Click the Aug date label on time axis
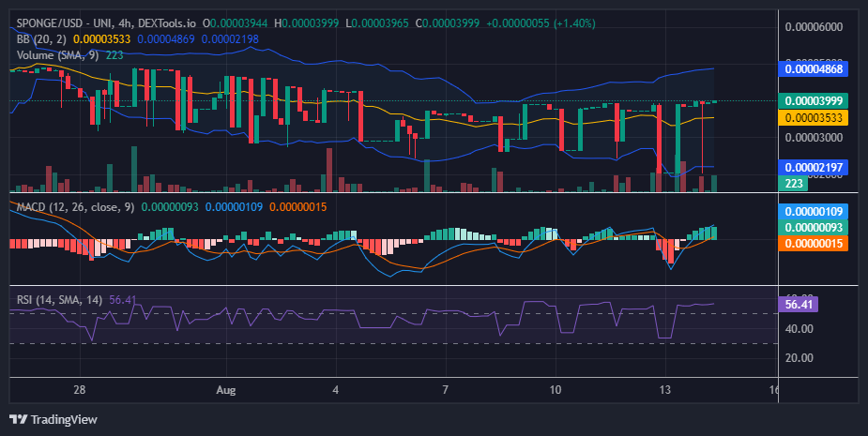 click(x=226, y=389)
